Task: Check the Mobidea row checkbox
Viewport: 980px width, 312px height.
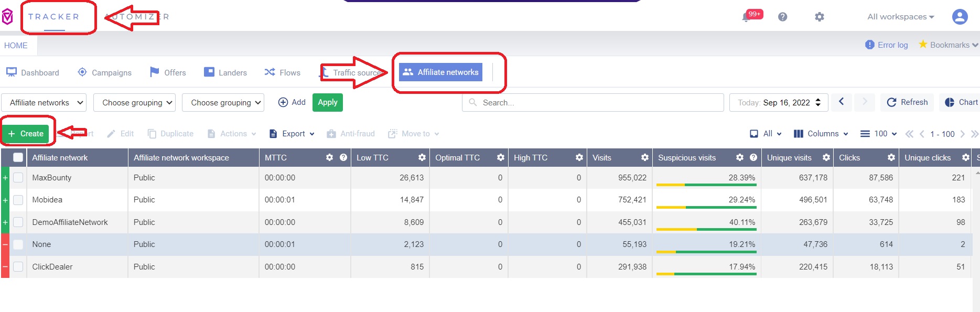Action: click(18, 200)
